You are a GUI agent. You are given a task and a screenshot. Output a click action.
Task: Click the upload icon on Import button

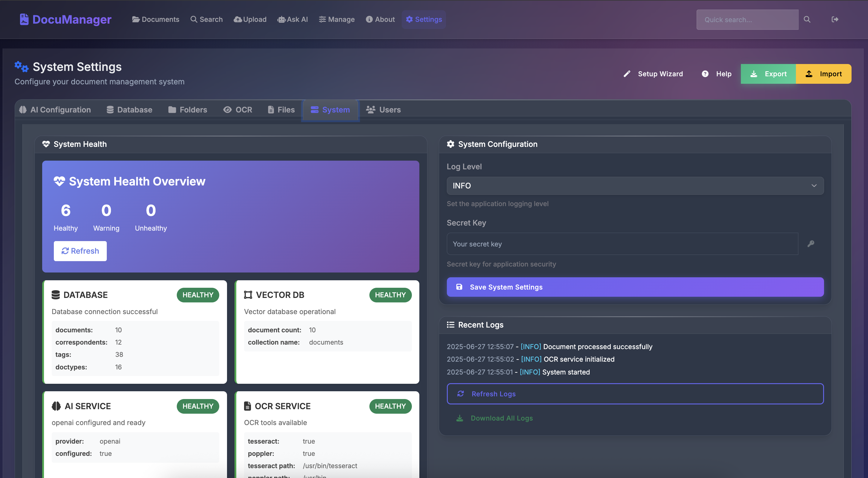pos(809,74)
